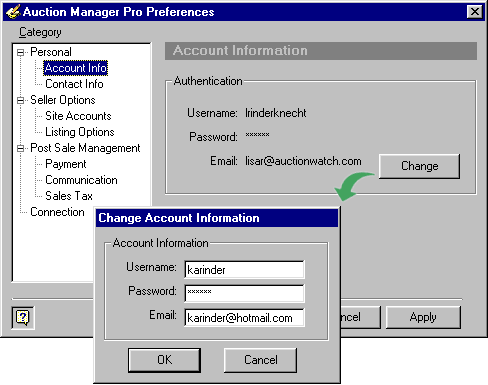This screenshot has height=385, width=488.
Task: Open the Connection category
Action: [x=57, y=212]
